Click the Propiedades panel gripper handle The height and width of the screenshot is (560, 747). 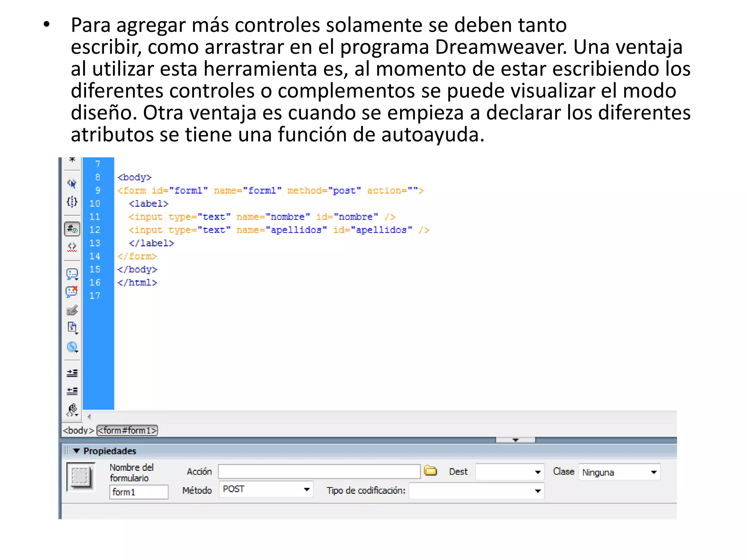pyautogui.click(x=66, y=451)
